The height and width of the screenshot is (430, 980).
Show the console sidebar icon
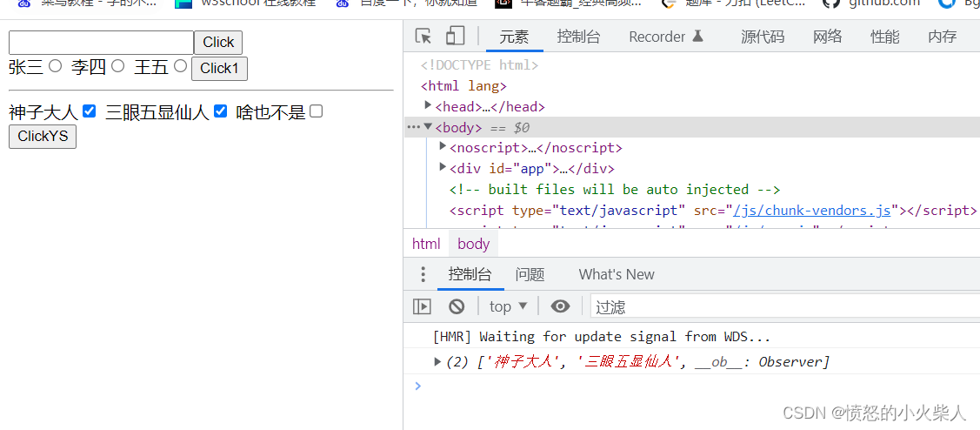[x=422, y=306]
